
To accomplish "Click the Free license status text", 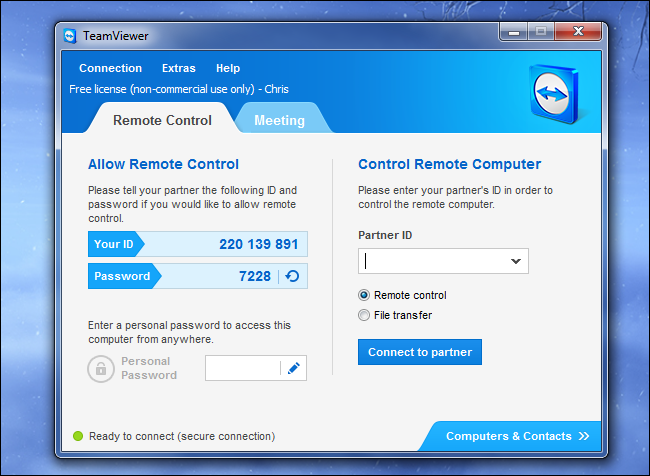I will 179,89.
